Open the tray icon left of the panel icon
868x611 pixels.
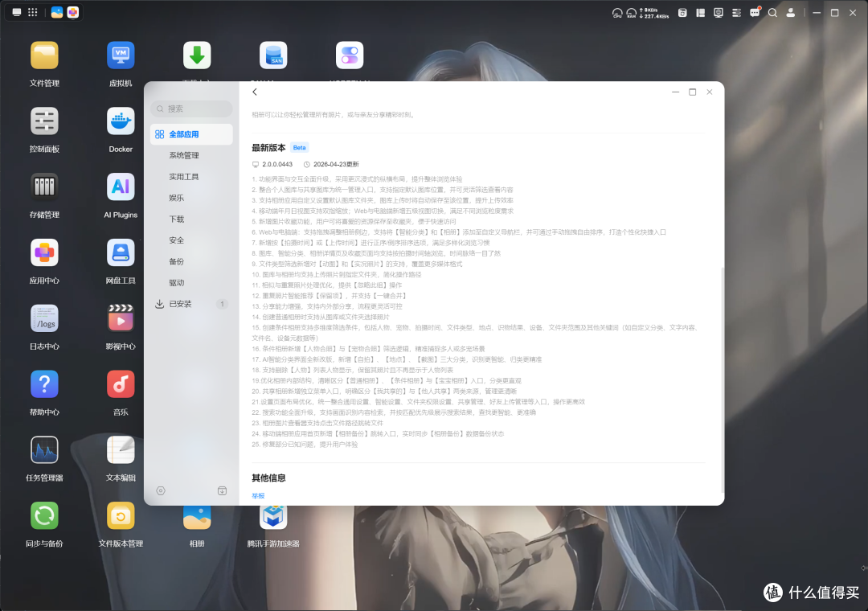point(682,12)
